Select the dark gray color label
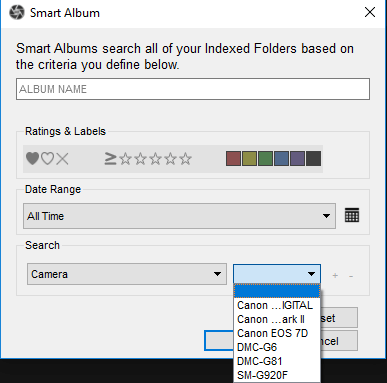The height and width of the screenshot is (383, 387). [313, 158]
